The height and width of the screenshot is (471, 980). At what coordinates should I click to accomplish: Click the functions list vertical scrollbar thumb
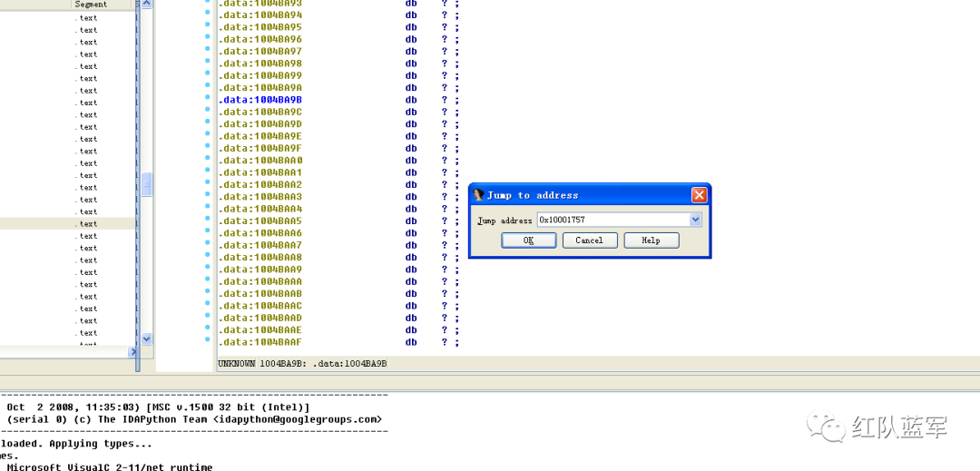coord(146,184)
